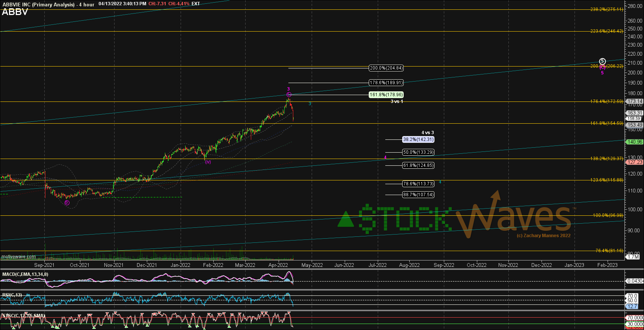Click the 158.59 current price tag
644x330 pixels.
633,118
